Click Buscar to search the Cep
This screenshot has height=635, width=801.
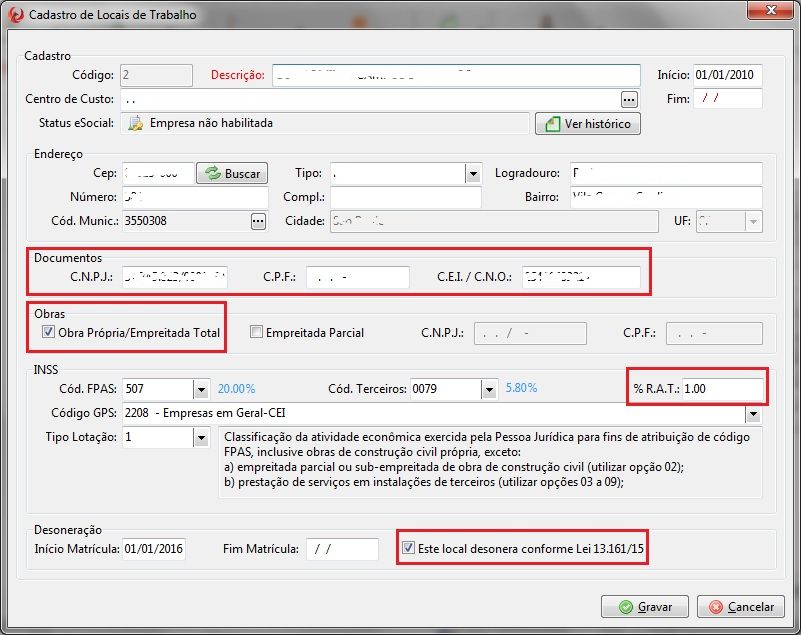pos(232,173)
